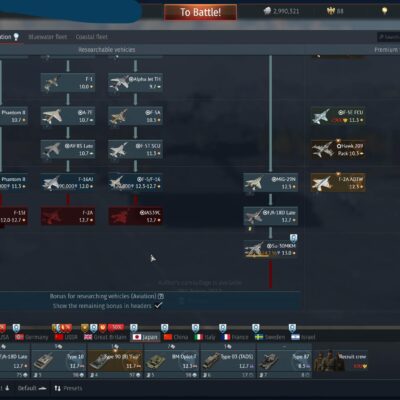Switch to the USSR nation tab
Image resolution: width=400 pixels, height=400 pixels.
tap(66, 337)
